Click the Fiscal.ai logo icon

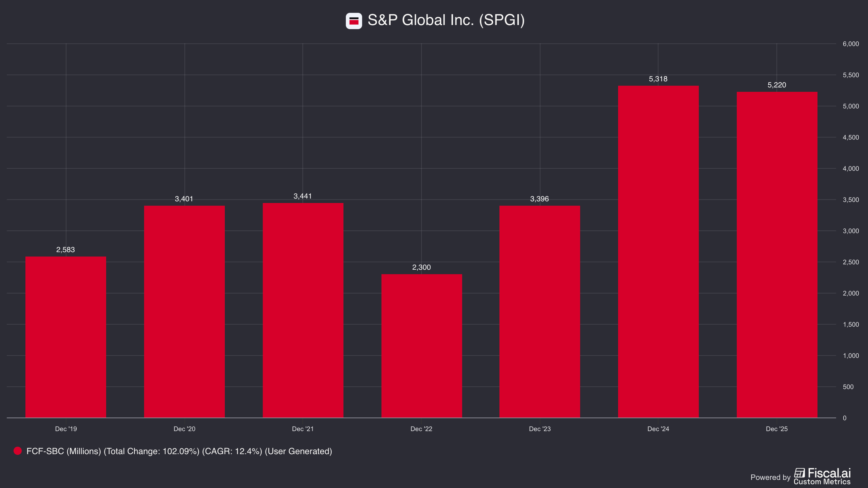click(799, 473)
